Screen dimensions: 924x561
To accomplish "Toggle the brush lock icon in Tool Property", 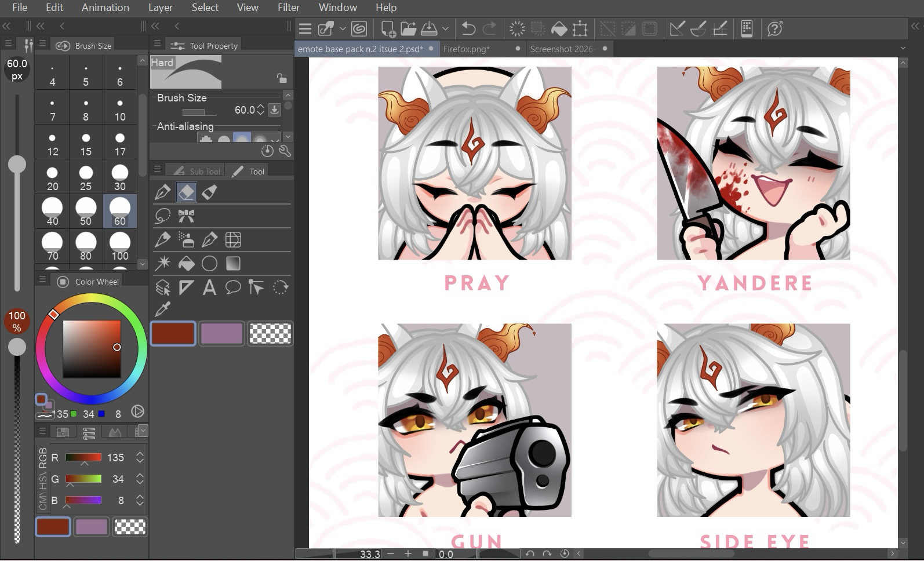I will pos(281,78).
